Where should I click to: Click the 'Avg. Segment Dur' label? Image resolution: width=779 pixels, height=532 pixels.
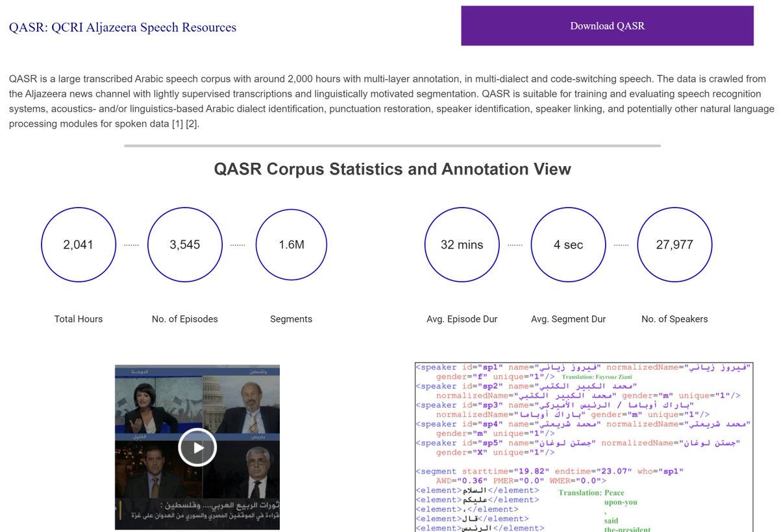tap(568, 319)
